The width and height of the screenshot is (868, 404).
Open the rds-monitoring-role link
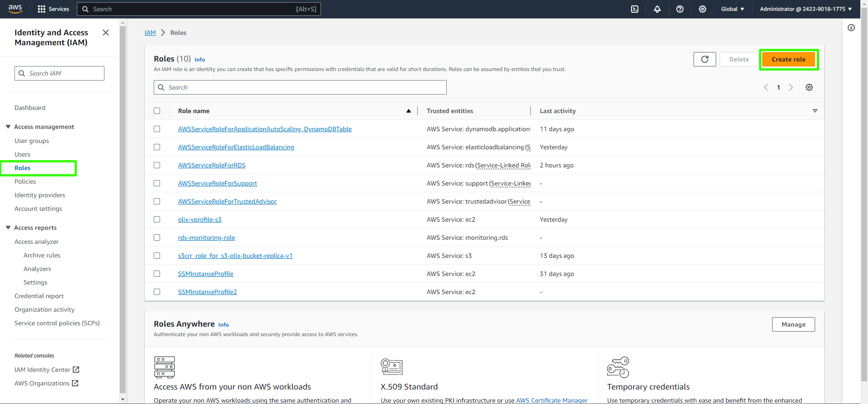click(207, 238)
